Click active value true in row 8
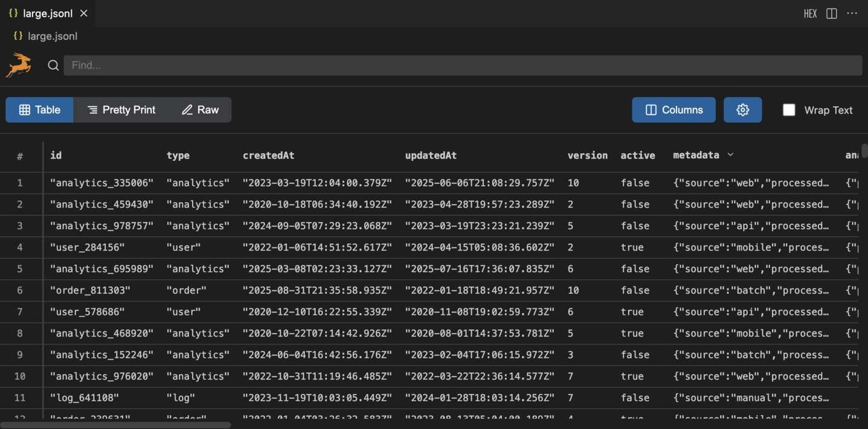This screenshot has width=868, height=429. coord(632,333)
